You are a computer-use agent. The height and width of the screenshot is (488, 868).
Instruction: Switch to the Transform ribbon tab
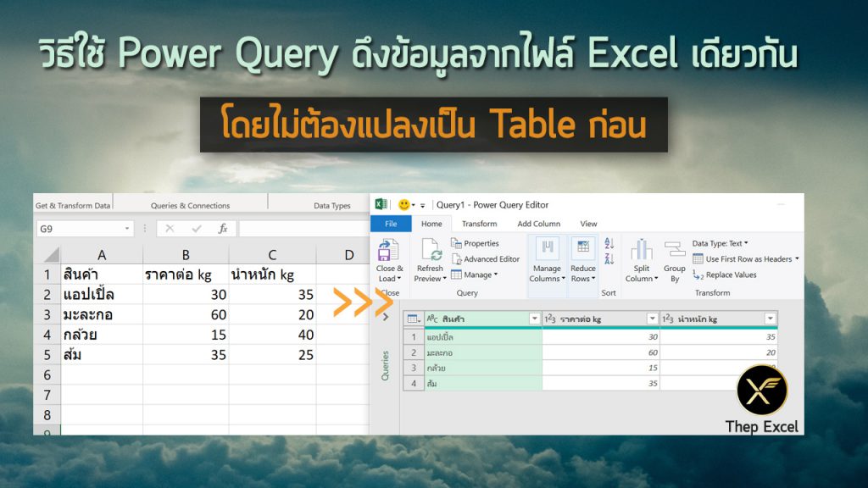pos(479,224)
